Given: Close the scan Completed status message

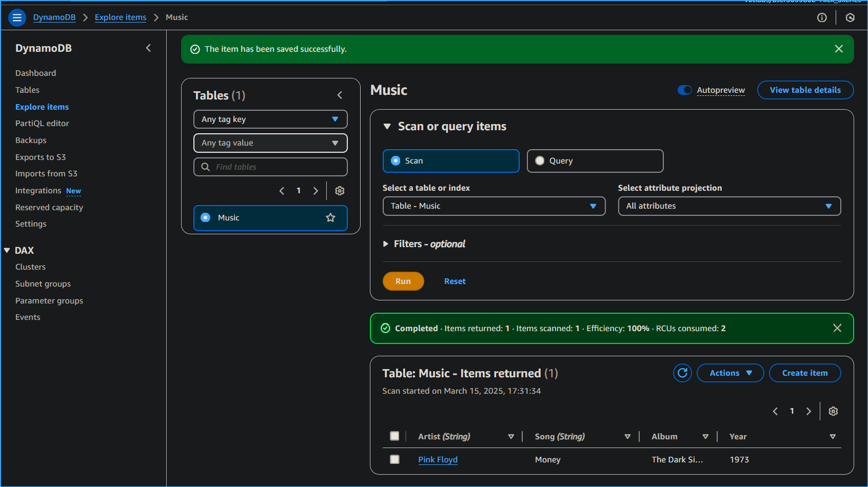Looking at the screenshot, I should point(837,328).
